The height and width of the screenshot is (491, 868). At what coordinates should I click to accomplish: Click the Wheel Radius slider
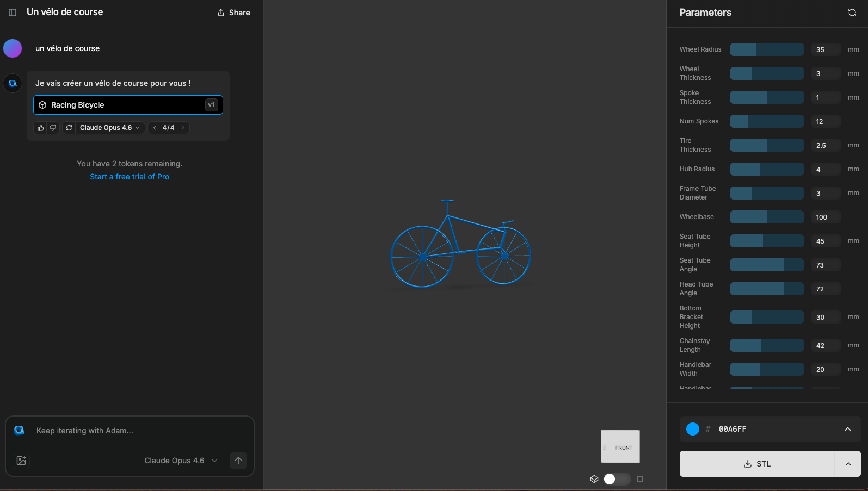click(x=766, y=49)
